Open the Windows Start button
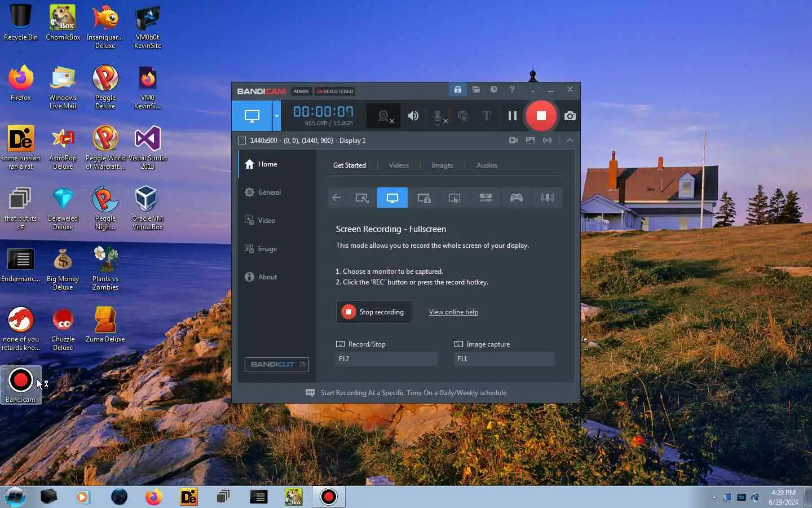This screenshot has width=812, height=508. click(x=15, y=497)
